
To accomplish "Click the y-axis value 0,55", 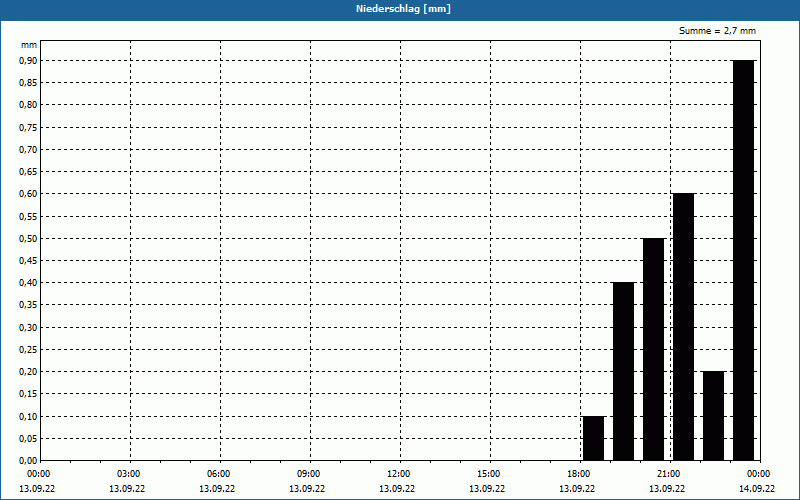I will [28, 216].
